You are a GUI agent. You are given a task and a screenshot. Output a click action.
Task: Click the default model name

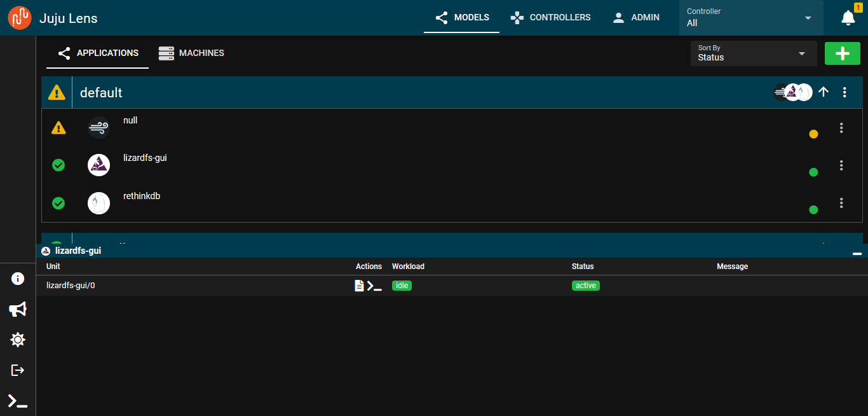tap(101, 93)
